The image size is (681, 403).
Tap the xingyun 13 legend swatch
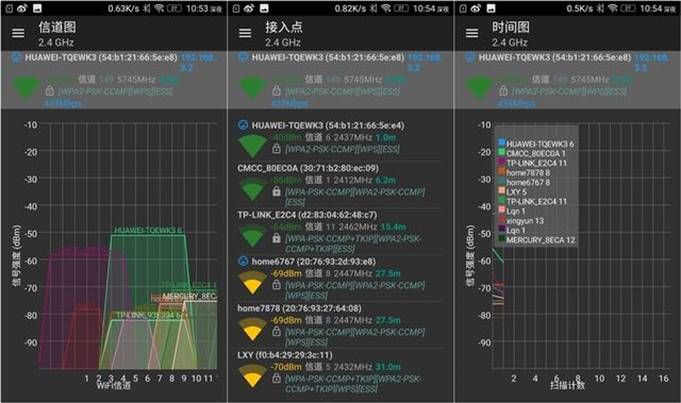pyautogui.click(x=502, y=219)
